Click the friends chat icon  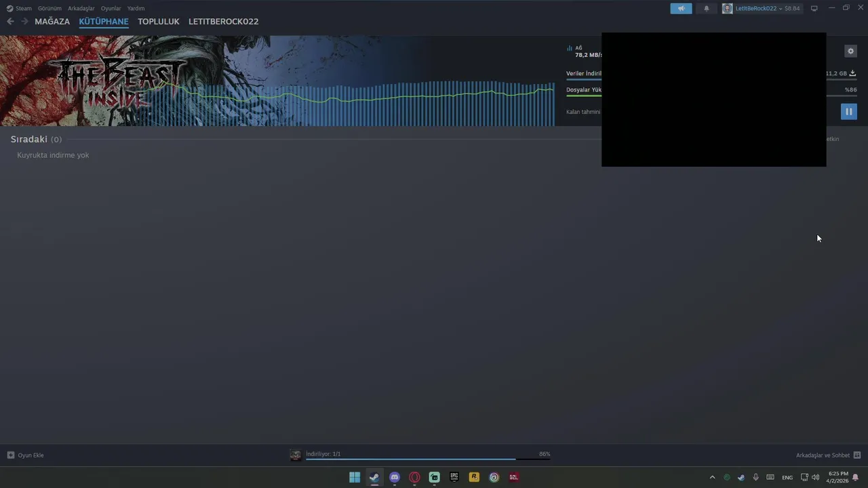[857, 455]
